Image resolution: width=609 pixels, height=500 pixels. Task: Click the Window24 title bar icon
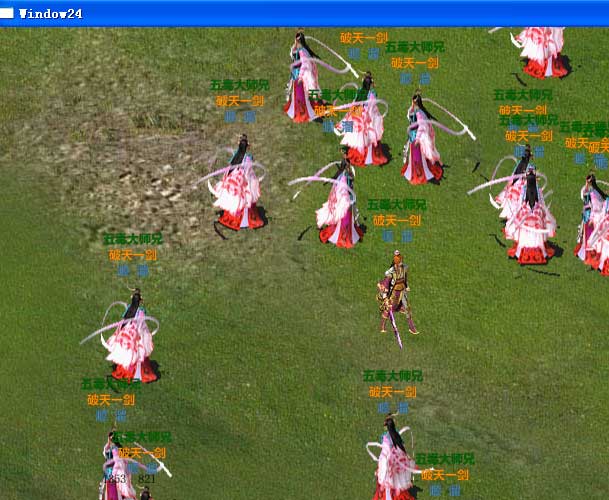coord(7,13)
